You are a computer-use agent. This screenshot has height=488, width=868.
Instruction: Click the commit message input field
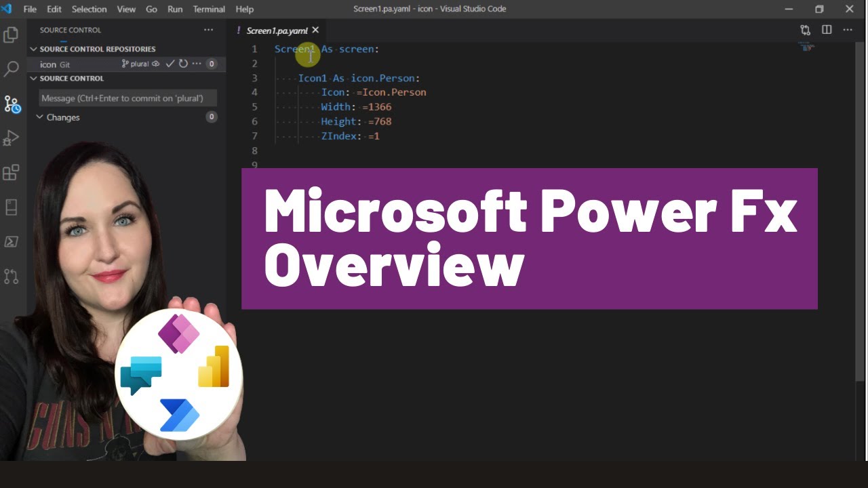pos(127,98)
